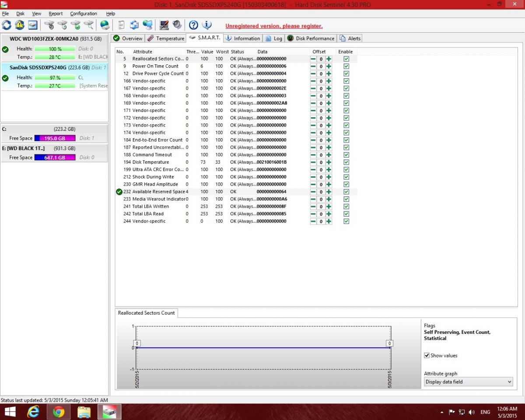Click the blue information bubble toolbar icon
The height and width of the screenshot is (420, 525).
[x=206, y=25]
